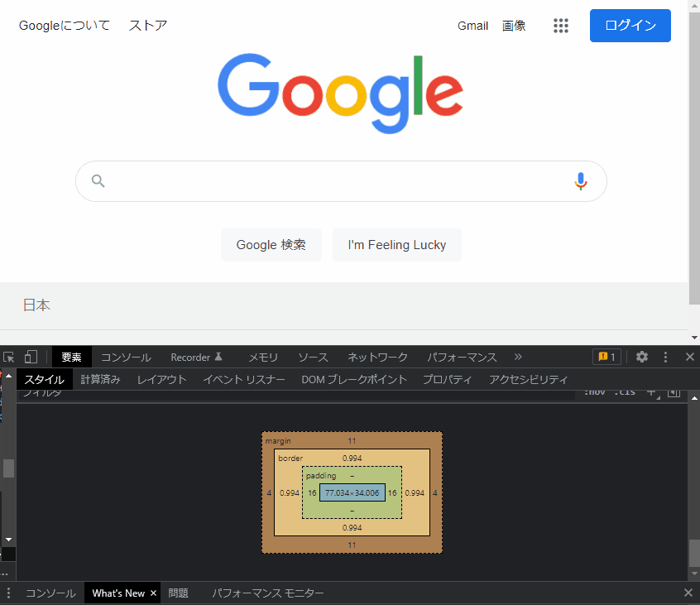Image resolution: width=700 pixels, height=605 pixels.
Task: Click the styles pane scrollbar up arrow
Action: (x=694, y=398)
